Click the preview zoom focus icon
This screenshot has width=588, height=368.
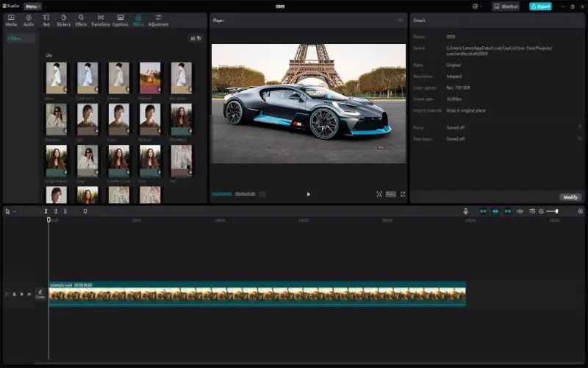click(x=379, y=194)
